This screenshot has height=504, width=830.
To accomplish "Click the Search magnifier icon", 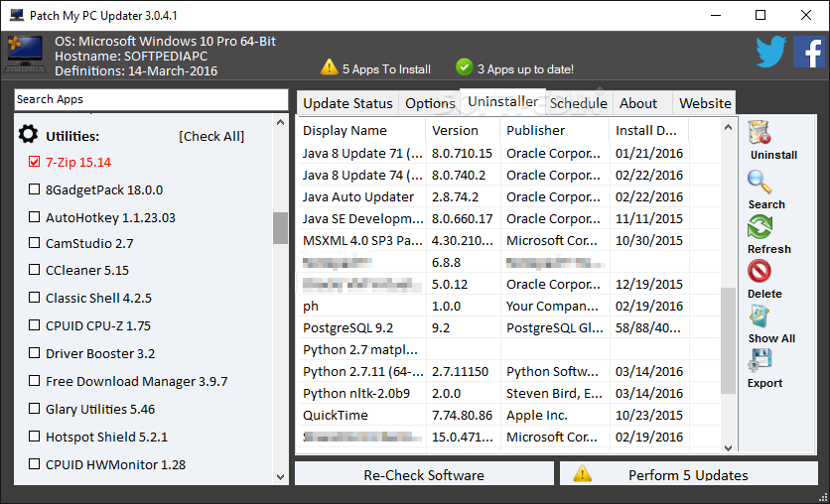I will tap(760, 182).
